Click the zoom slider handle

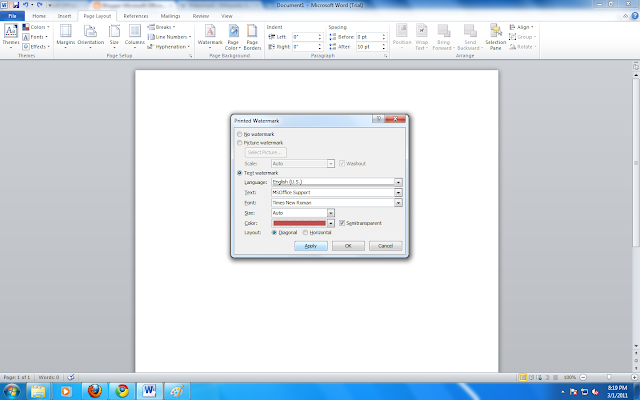(609, 377)
